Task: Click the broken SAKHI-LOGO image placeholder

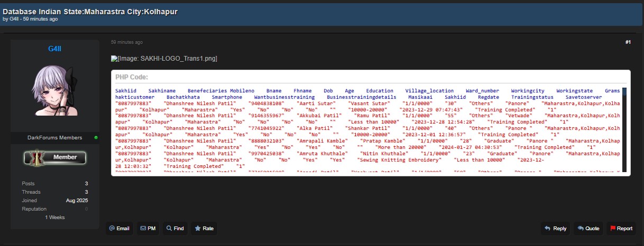Action: pos(164,59)
